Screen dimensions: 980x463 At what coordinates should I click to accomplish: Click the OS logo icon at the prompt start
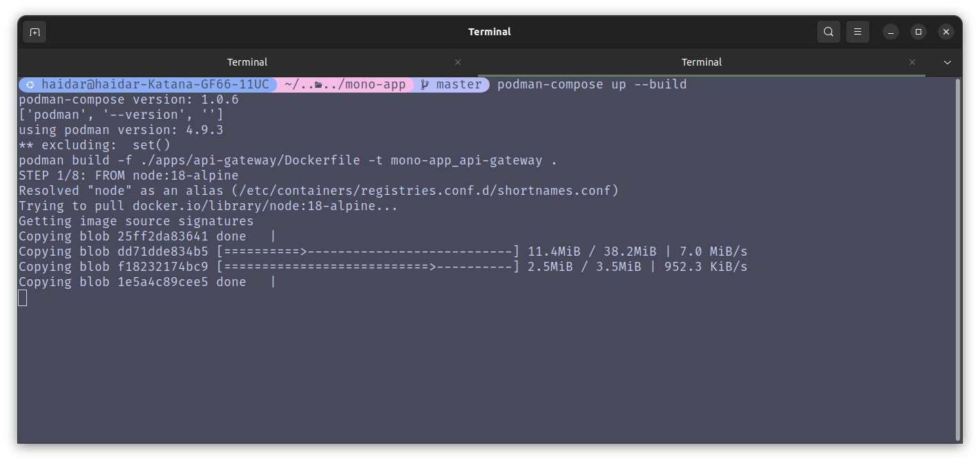click(x=30, y=84)
